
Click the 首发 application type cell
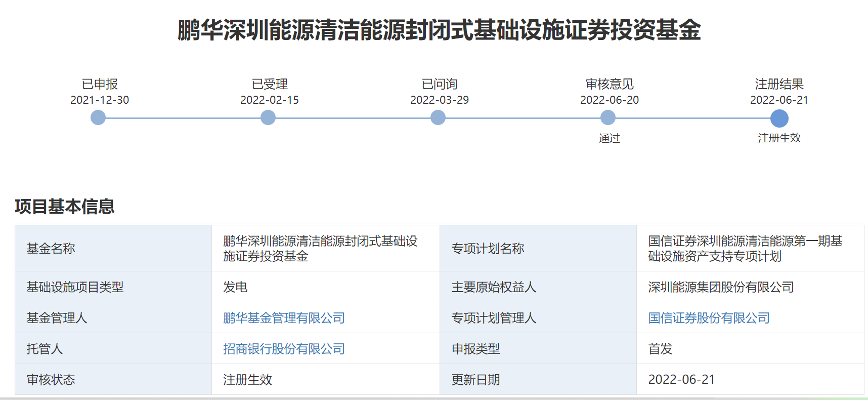coord(660,349)
